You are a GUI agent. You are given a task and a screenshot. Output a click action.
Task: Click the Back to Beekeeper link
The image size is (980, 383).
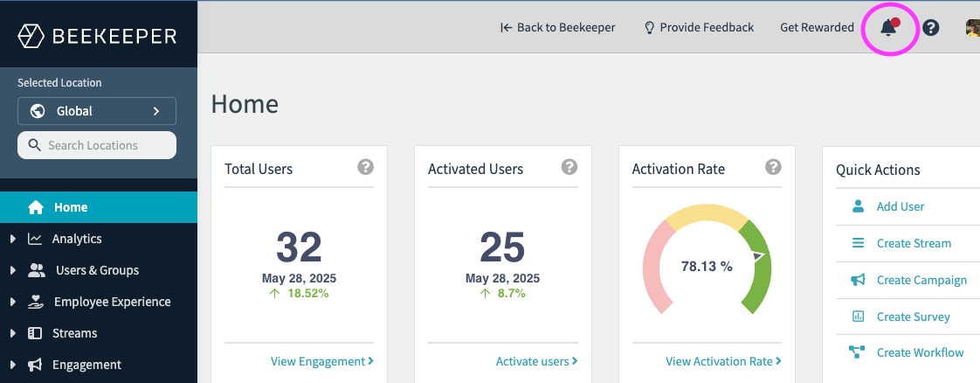click(x=557, y=27)
